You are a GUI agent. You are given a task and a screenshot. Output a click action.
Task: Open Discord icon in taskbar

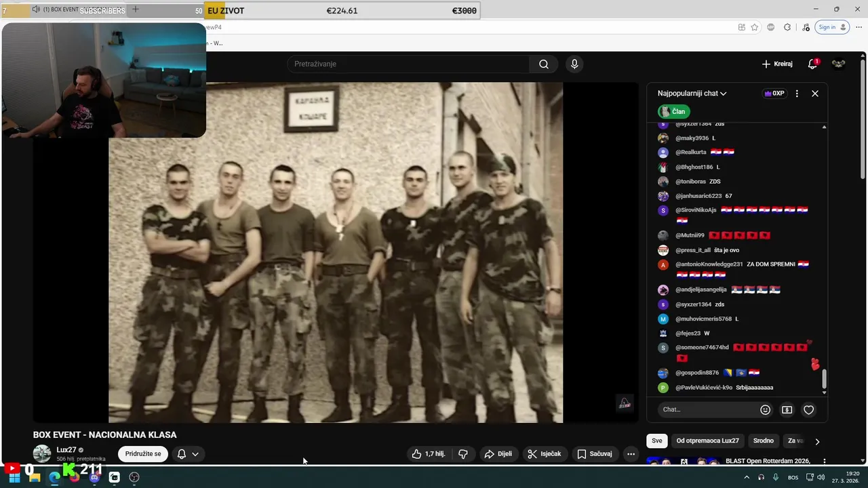(94, 477)
